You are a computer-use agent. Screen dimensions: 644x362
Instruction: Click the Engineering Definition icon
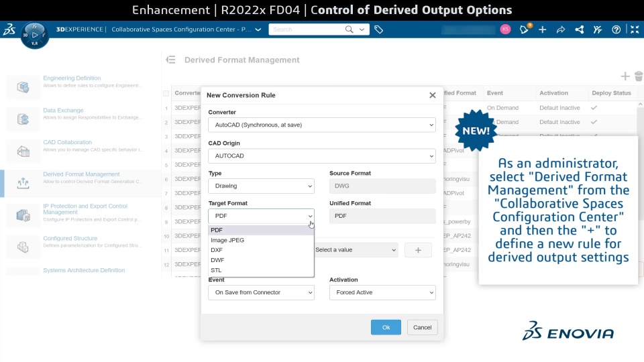point(23,86)
